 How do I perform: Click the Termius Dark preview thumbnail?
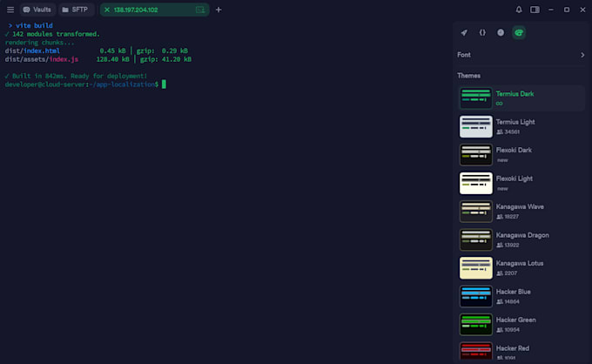pyautogui.click(x=475, y=98)
